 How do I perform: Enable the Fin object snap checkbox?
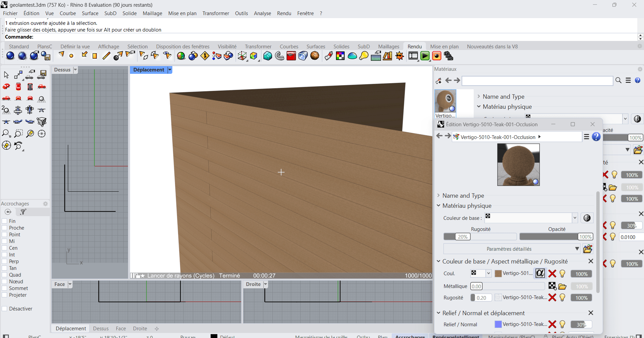5,221
